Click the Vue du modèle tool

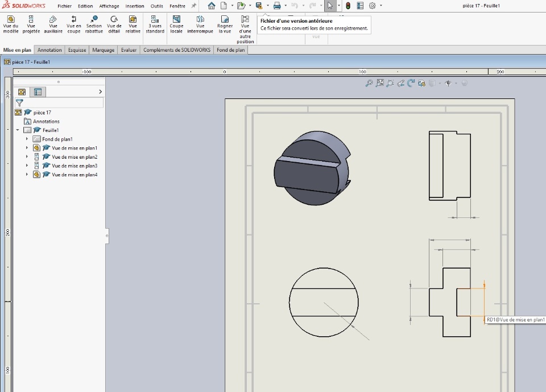click(10, 24)
